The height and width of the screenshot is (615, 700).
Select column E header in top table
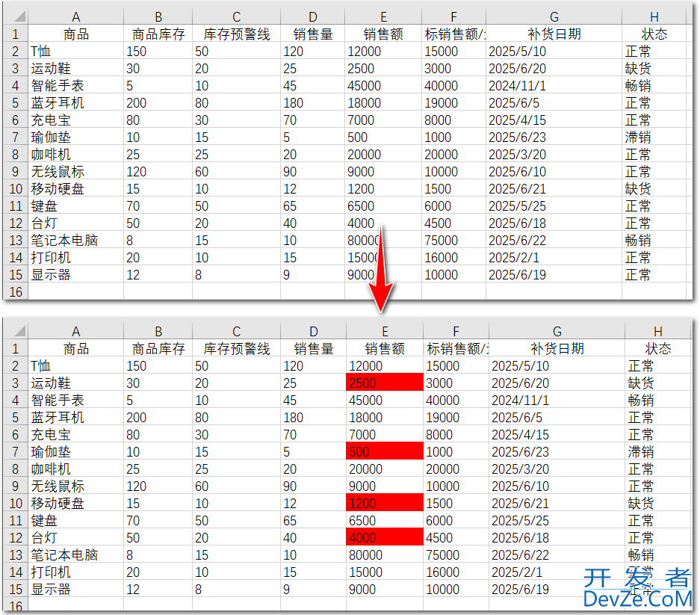coord(383,16)
